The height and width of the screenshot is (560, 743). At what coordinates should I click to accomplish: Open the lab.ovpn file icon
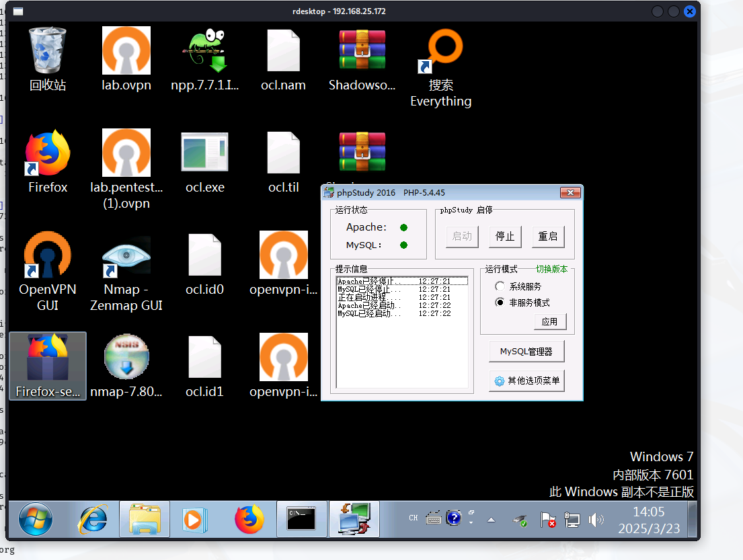[126, 58]
